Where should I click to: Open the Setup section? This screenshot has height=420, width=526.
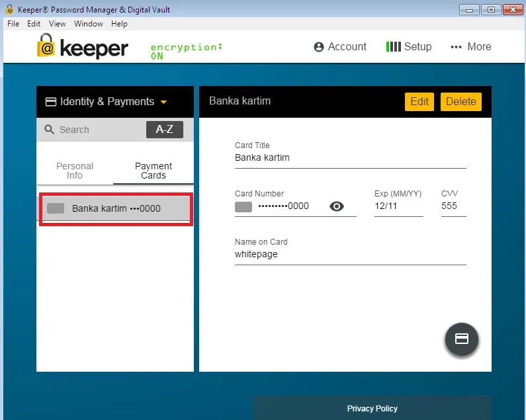point(409,46)
